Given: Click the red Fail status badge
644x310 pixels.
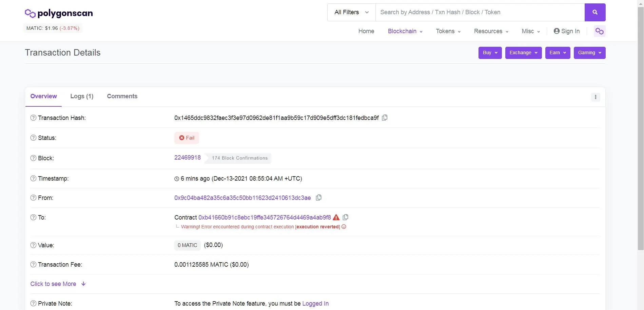Looking at the screenshot, I should pos(187,138).
